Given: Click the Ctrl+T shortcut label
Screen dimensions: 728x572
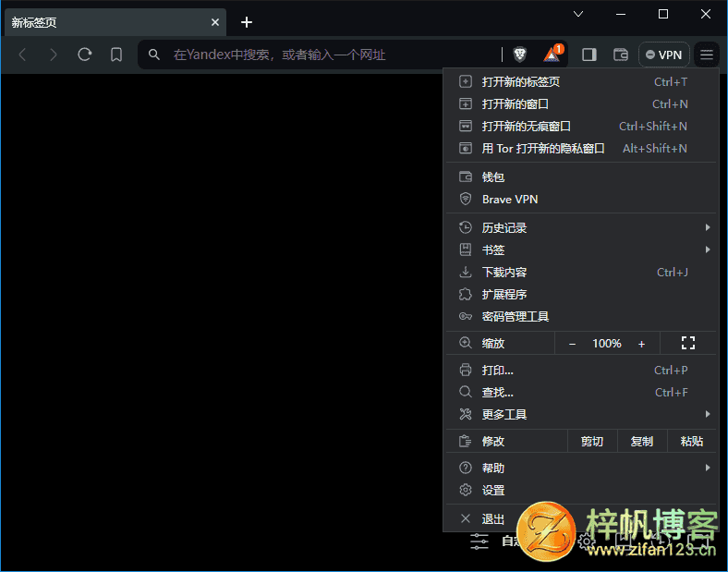Looking at the screenshot, I should [671, 81].
